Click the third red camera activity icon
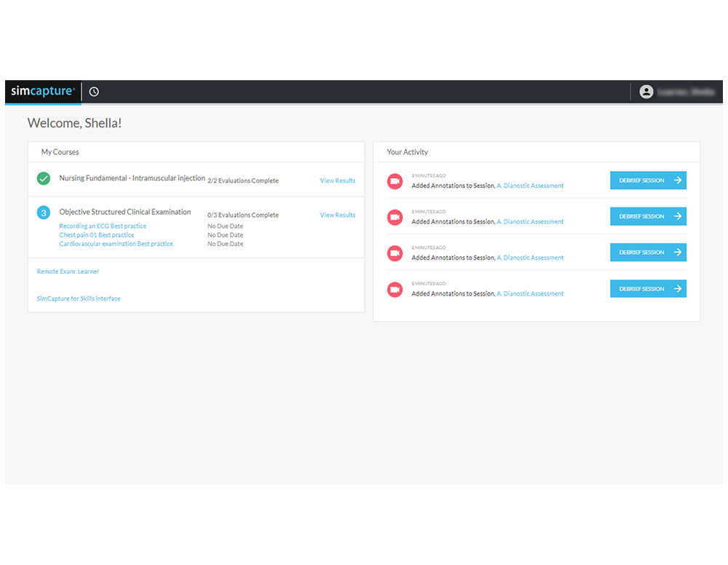This screenshot has height=565, width=728. (395, 253)
